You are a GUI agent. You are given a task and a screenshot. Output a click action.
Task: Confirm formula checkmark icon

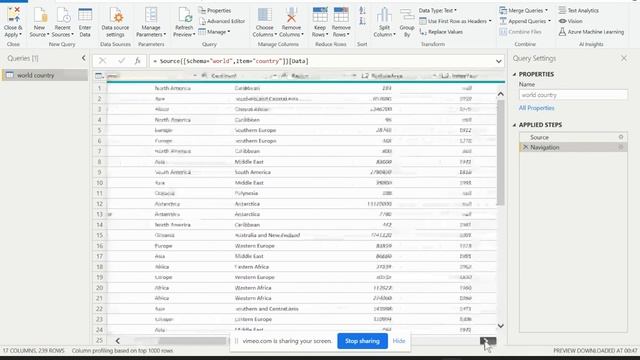click(x=121, y=61)
